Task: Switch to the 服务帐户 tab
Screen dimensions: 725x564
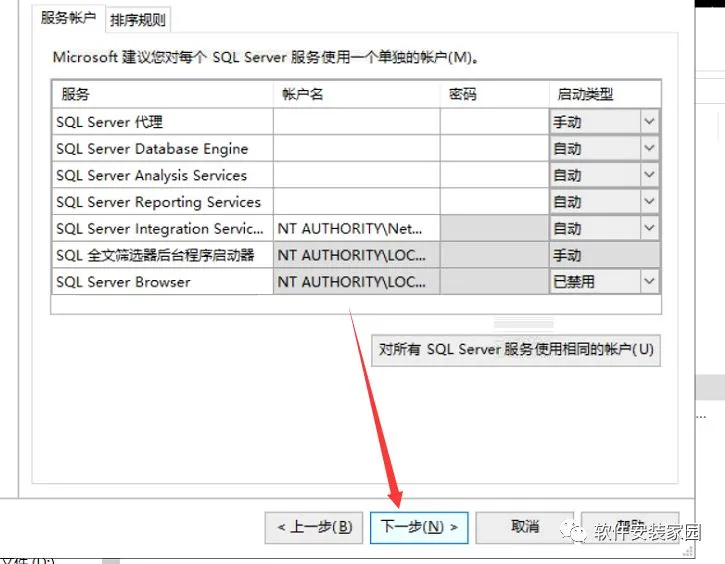Action: [68, 18]
